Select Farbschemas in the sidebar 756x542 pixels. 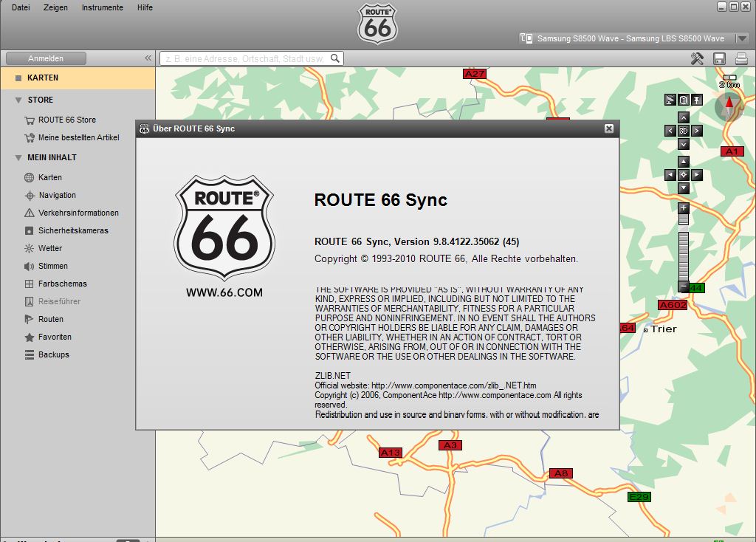63,284
